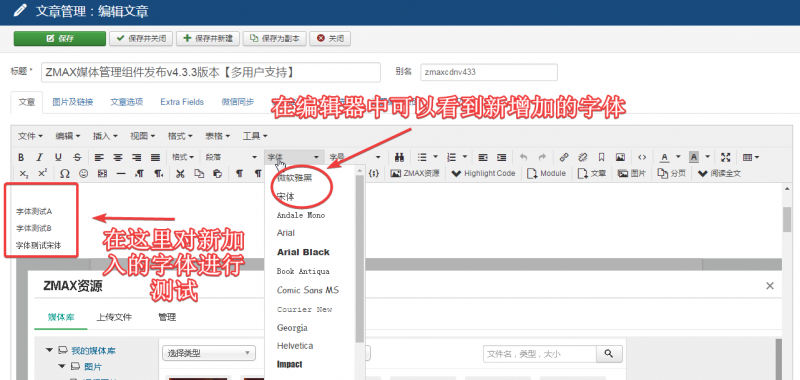800x380 pixels.
Task: Collapse the 我的媒体库 tree node
Action: click(49, 350)
